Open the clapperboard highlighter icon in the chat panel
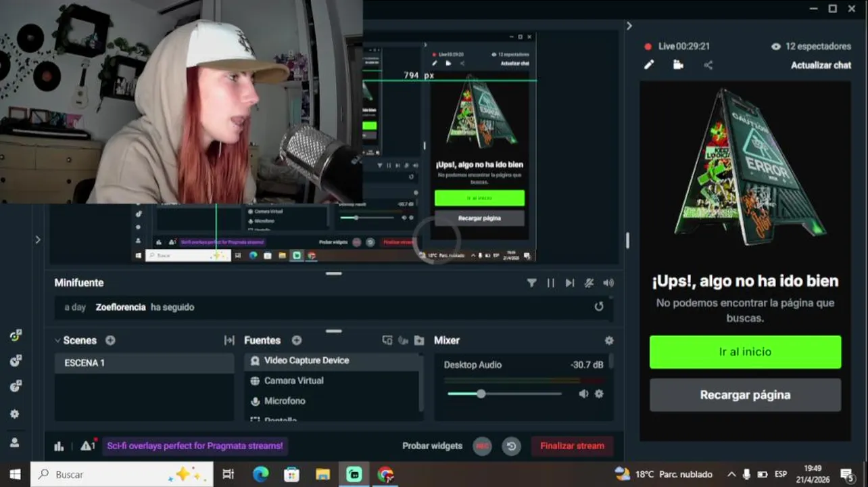Screen dimensions: 868x487 pos(678,65)
